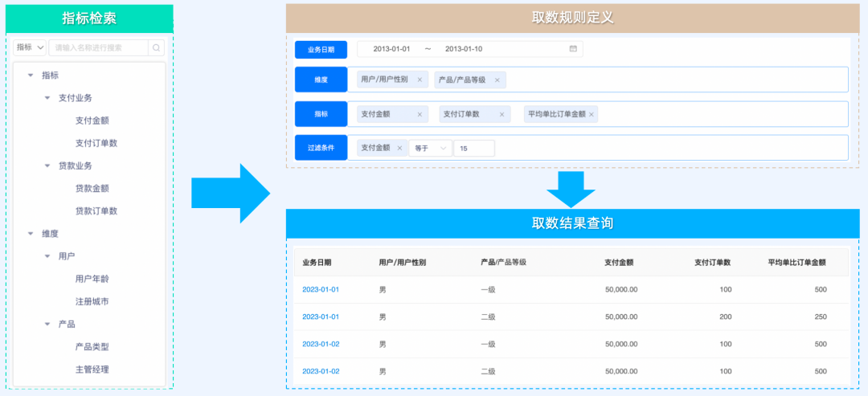Open 2023-01-02 link in 二级 row

tap(321, 372)
